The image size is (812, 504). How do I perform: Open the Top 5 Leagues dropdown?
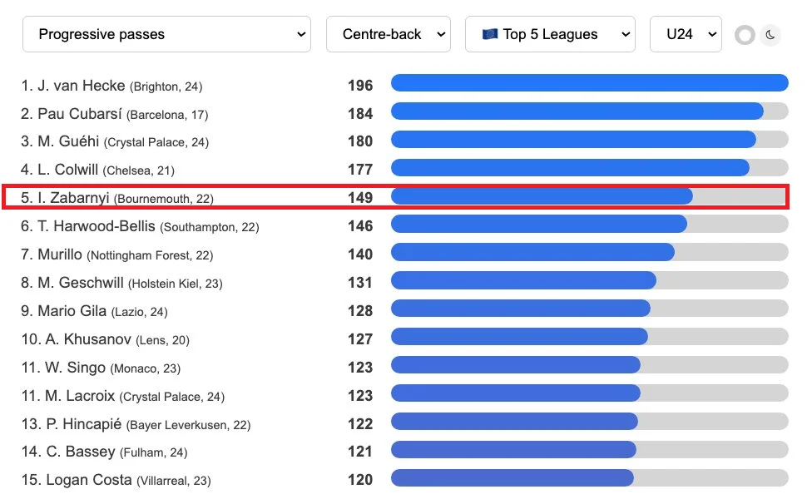coord(550,35)
